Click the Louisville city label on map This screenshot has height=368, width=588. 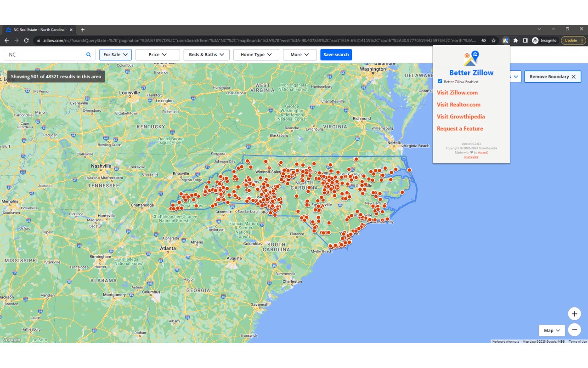point(129,92)
